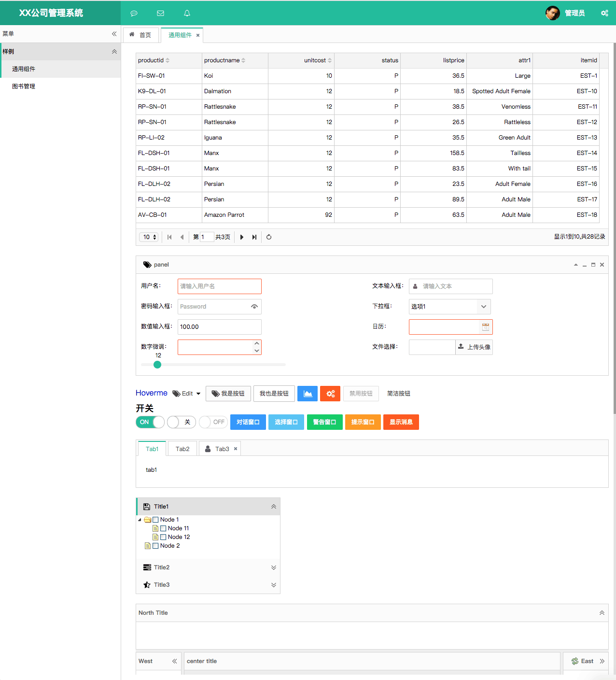Viewport: 616px width, 680px height.
Task: Sort by productname column
Action: pos(243,60)
